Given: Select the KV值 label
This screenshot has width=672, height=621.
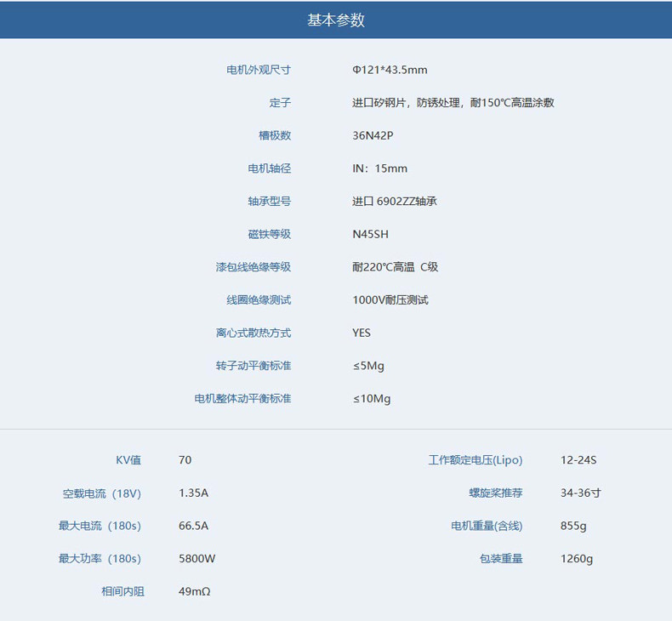Looking at the screenshot, I should coord(128,460).
